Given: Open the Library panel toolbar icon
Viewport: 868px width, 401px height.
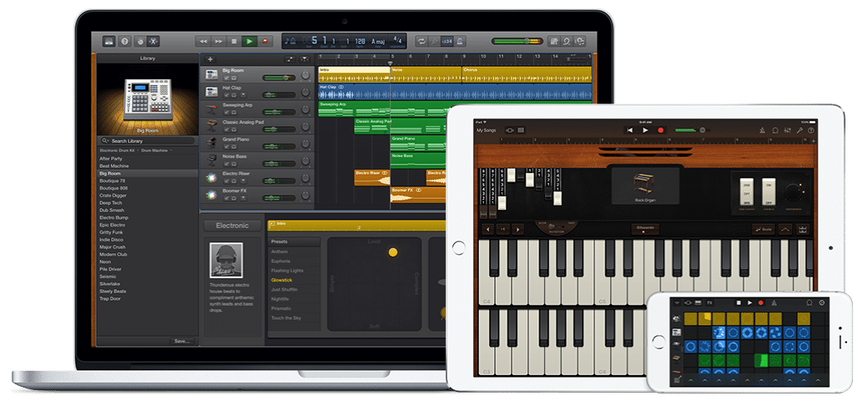Looking at the screenshot, I should tap(108, 41).
